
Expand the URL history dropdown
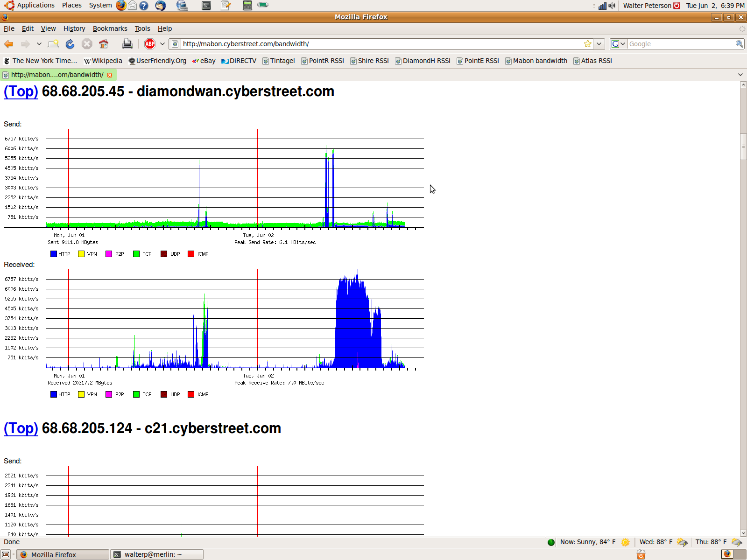click(599, 44)
